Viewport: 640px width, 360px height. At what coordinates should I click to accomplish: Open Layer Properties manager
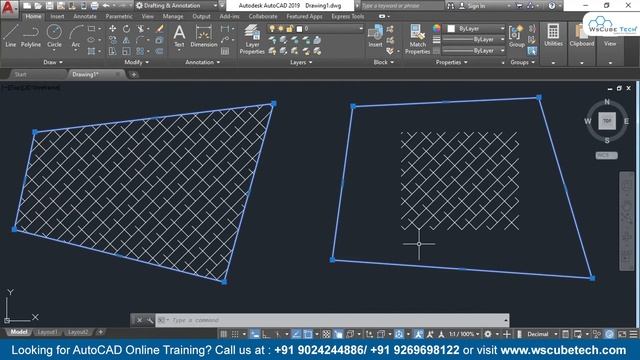tap(252, 39)
